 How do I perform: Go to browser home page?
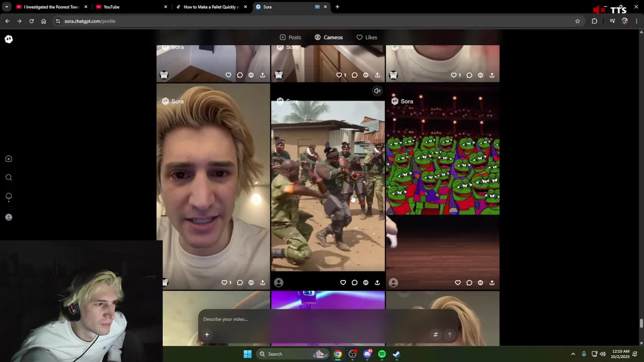[44, 21]
